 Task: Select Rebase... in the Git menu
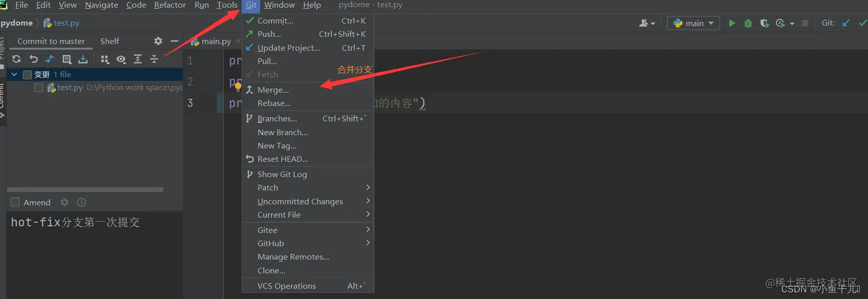tap(308, 103)
